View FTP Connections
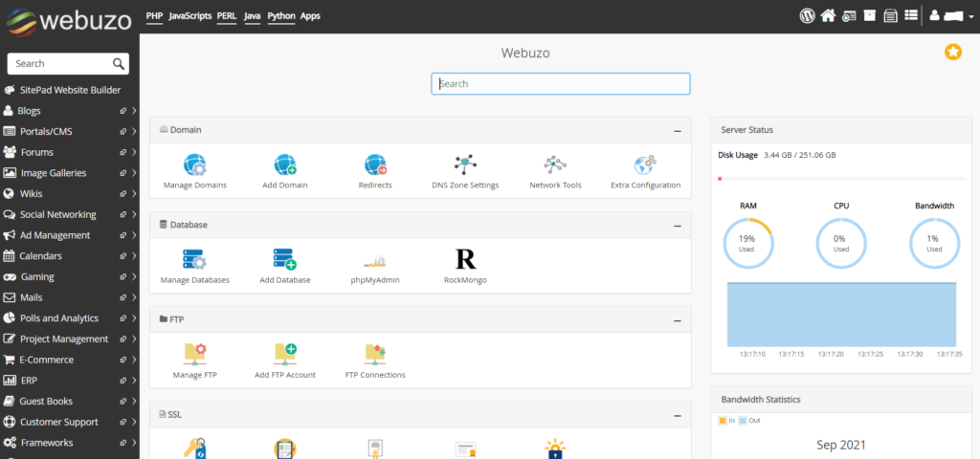Image resolution: width=980 pixels, height=459 pixels. [x=375, y=354]
